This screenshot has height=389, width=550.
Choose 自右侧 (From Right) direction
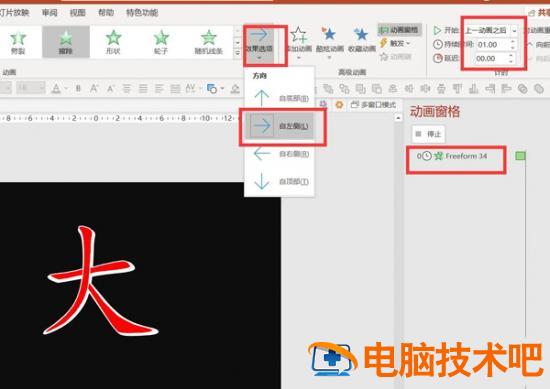click(x=280, y=154)
